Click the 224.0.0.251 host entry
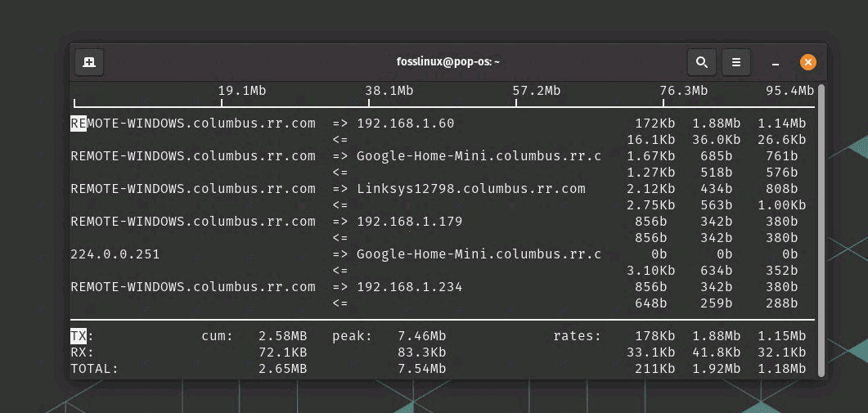Viewport: 868px width, 413px height. coord(115,254)
